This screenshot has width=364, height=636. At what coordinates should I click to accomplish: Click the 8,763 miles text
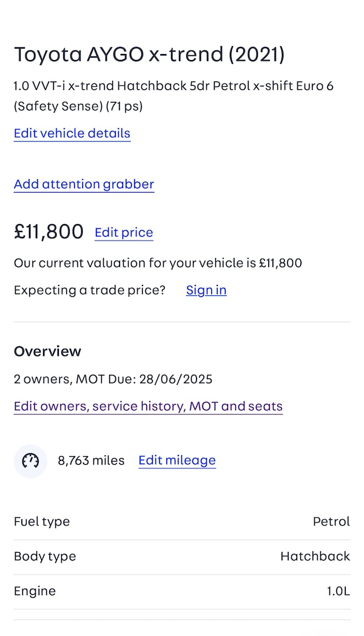tap(91, 460)
